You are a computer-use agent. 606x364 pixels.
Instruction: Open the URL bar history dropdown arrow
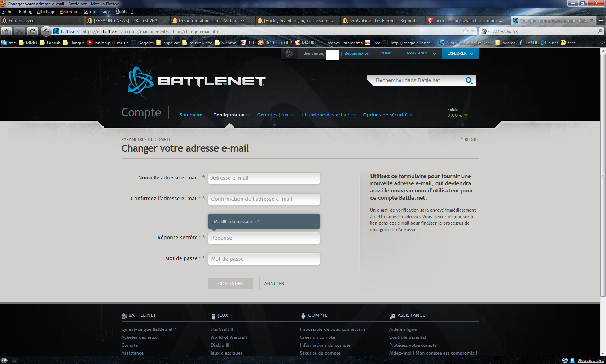click(473, 31)
